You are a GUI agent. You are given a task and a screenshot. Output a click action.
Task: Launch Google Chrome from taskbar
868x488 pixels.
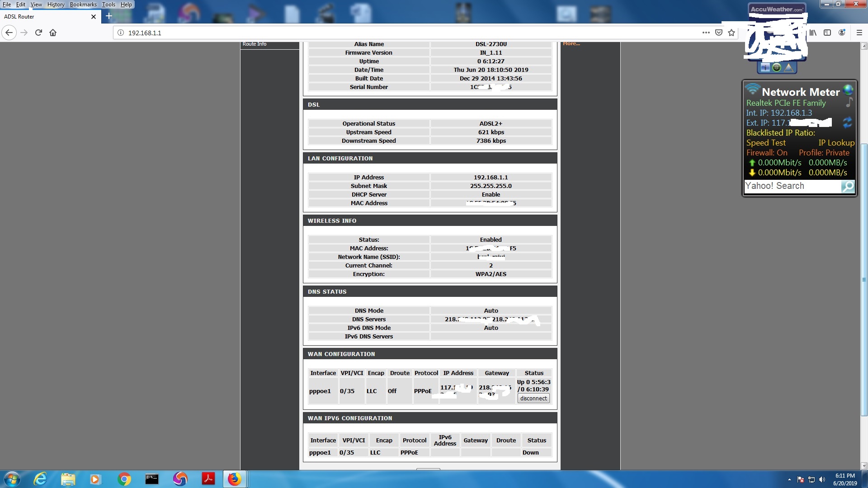point(124,479)
